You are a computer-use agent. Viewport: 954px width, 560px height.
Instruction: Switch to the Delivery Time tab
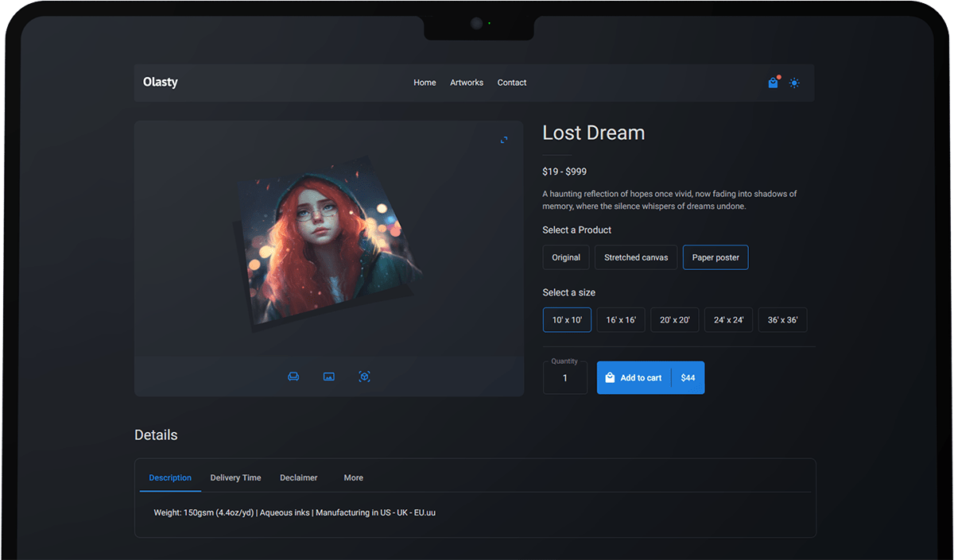point(235,478)
